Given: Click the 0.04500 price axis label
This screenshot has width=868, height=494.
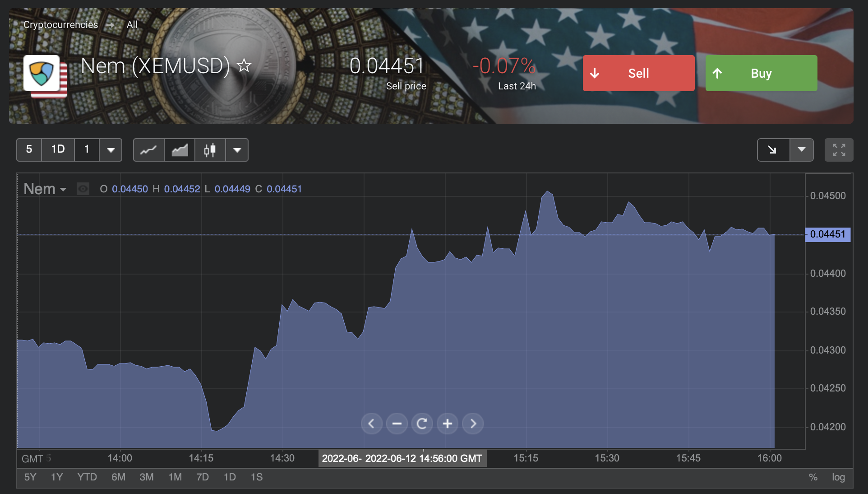Looking at the screenshot, I should 828,196.
